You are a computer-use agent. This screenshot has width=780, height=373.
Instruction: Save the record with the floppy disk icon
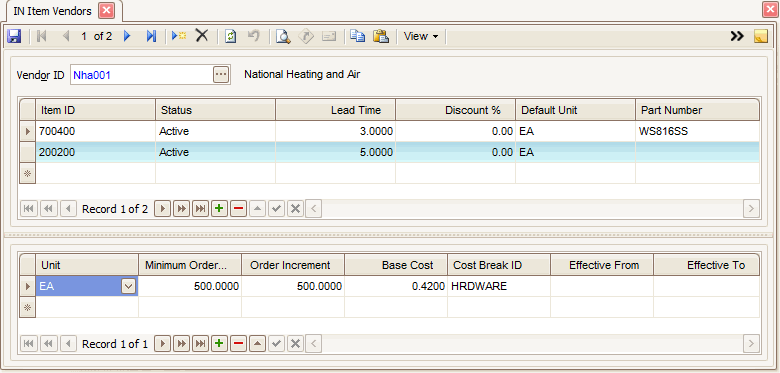point(13,36)
